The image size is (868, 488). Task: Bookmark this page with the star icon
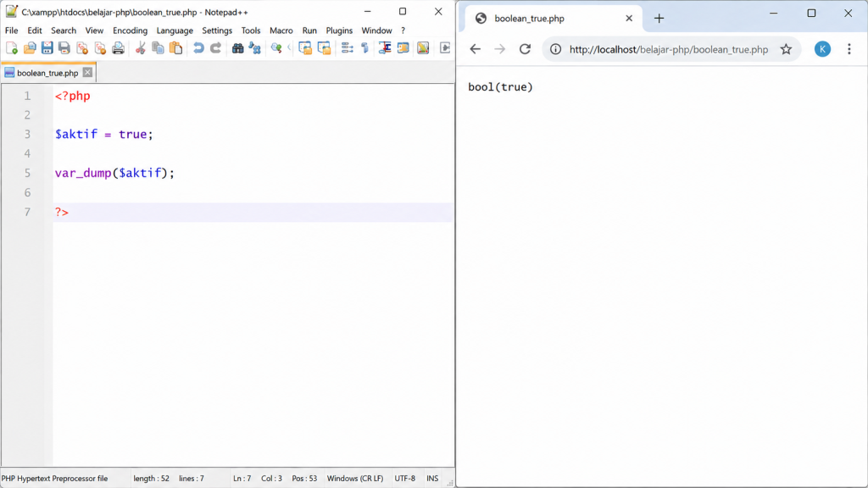coord(786,49)
